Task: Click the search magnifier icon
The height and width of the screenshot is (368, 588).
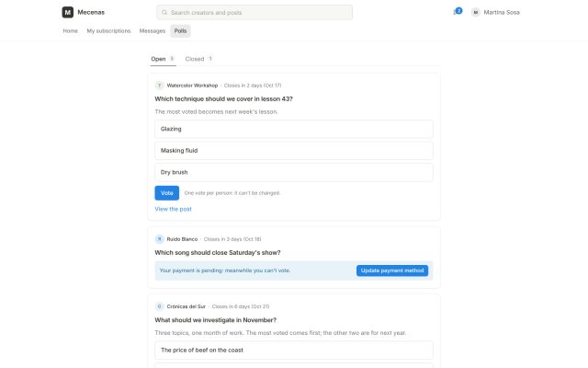Action: point(164,12)
